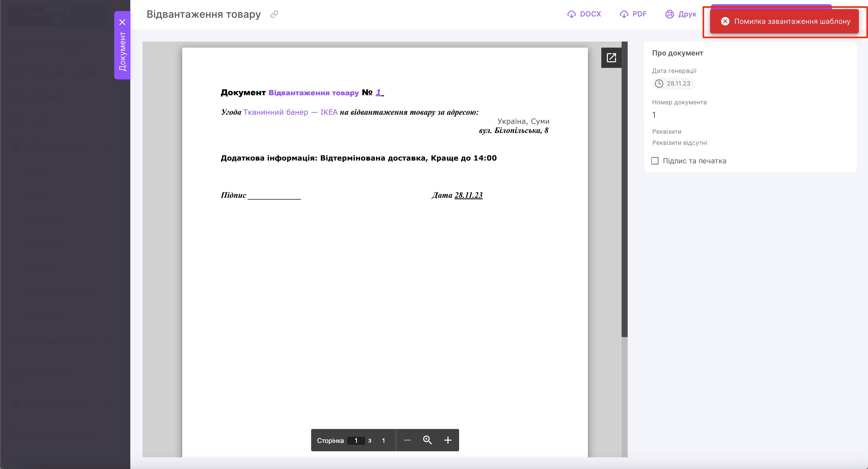Screen dimensions: 868x469
Task: Zoom in with the plus icon
Action: [447, 440]
